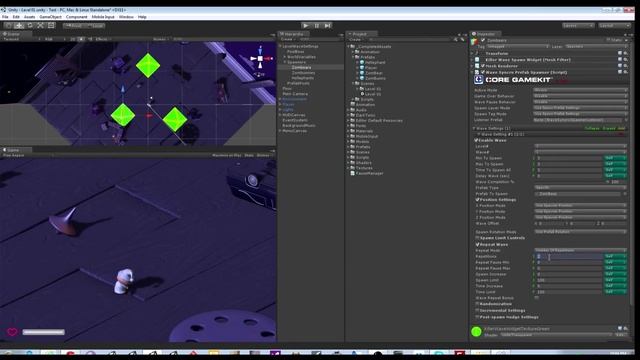The width and height of the screenshot is (640, 360).
Task: Open the Window menu
Action: (x=126, y=17)
